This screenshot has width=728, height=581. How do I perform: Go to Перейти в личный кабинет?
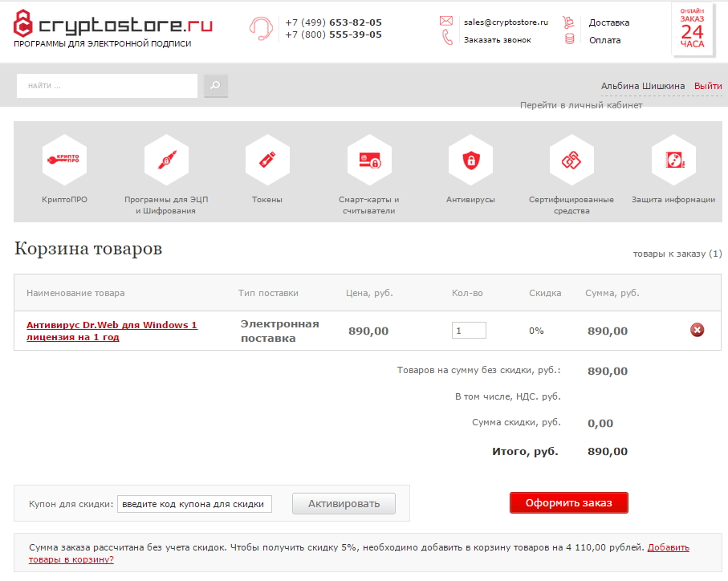click(581, 105)
